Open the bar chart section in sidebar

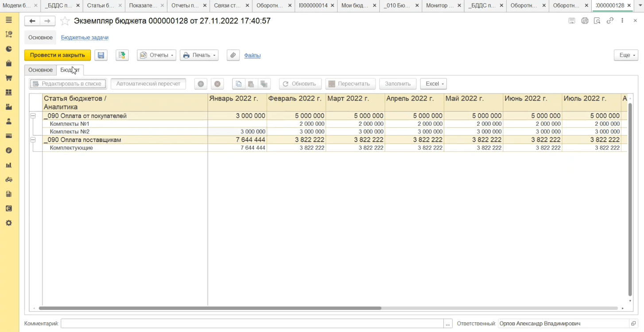9,165
